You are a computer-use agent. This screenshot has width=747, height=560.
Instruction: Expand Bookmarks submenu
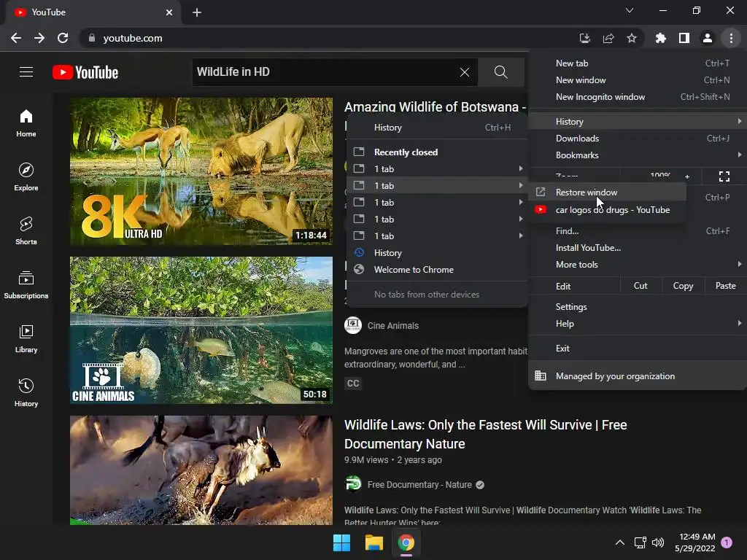(x=638, y=155)
